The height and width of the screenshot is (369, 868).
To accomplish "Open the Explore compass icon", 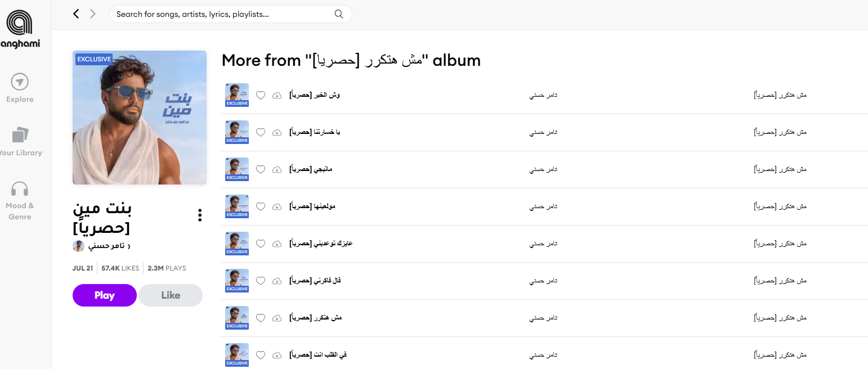I will click(x=20, y=82).
